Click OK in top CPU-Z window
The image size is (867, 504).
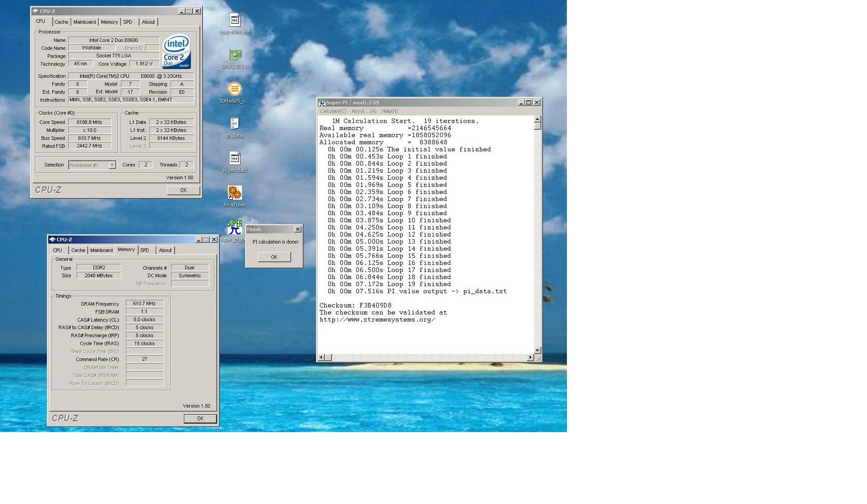[x=183, y=190]
